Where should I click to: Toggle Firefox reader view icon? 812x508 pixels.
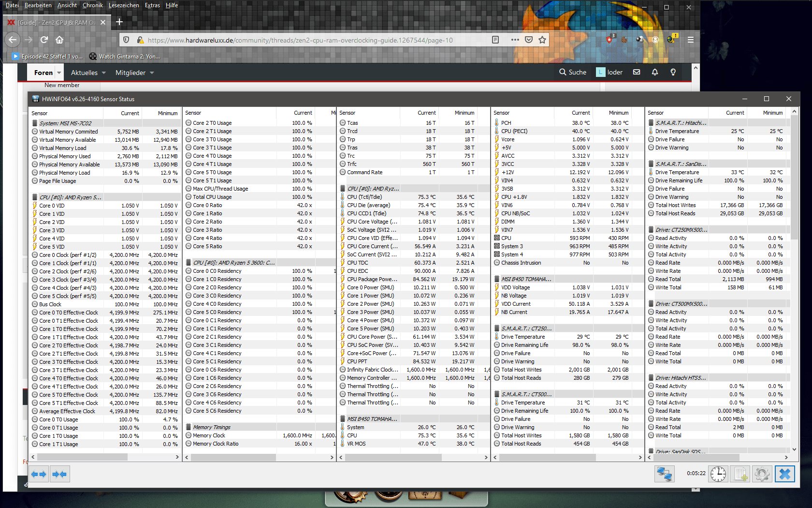click(x=495, y=40)
